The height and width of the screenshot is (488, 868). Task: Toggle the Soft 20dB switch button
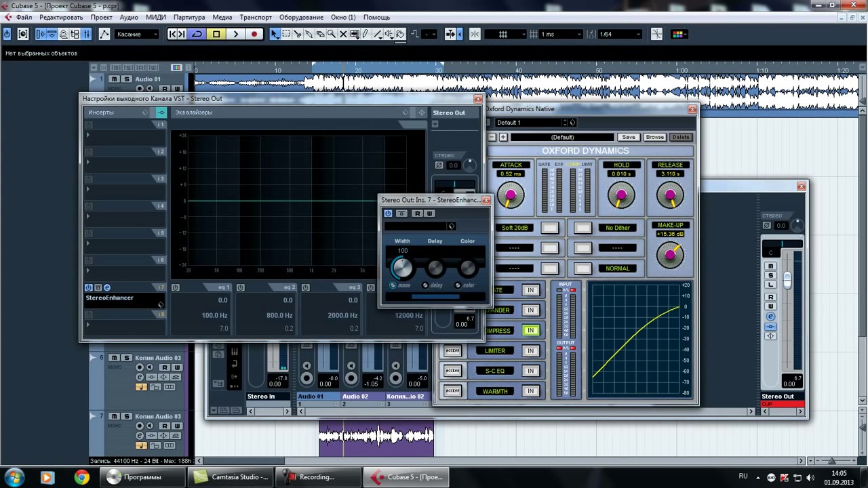(550, 228)
